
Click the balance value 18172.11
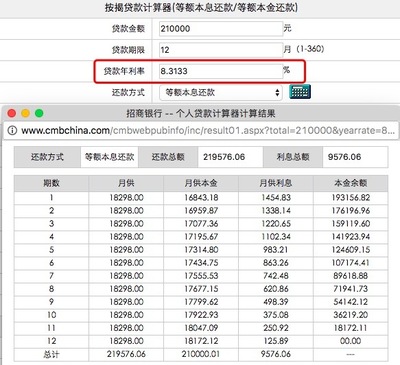pyautogui.click(x=351, y=328)
